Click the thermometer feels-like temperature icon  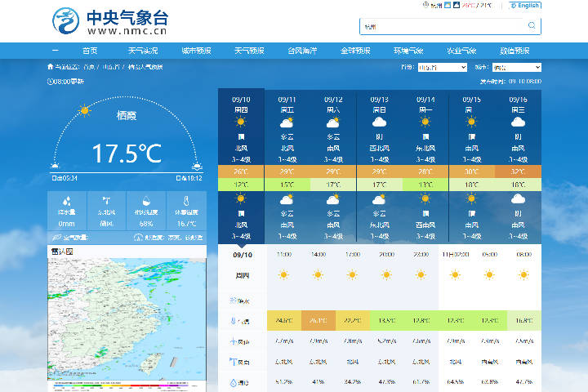186,201
